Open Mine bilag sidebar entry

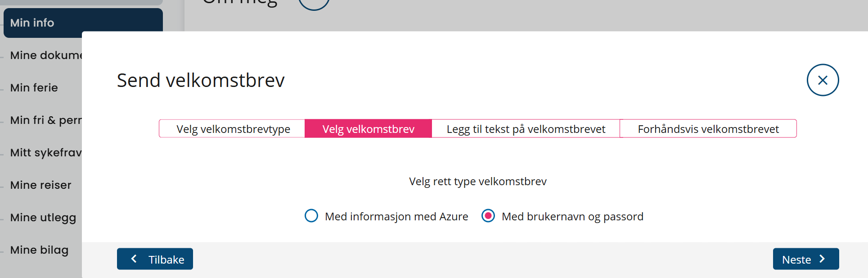[x=40, y=250]
